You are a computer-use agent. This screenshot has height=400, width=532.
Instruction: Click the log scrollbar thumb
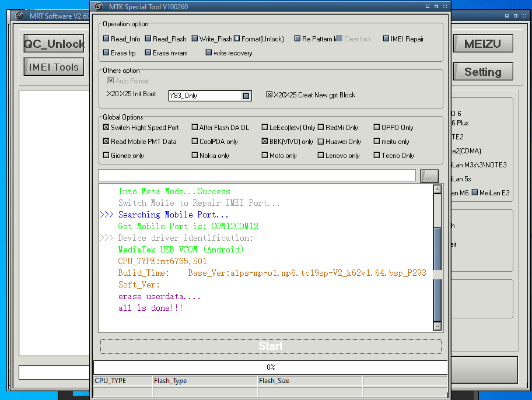pyautogui.click(x=437, y=274)
